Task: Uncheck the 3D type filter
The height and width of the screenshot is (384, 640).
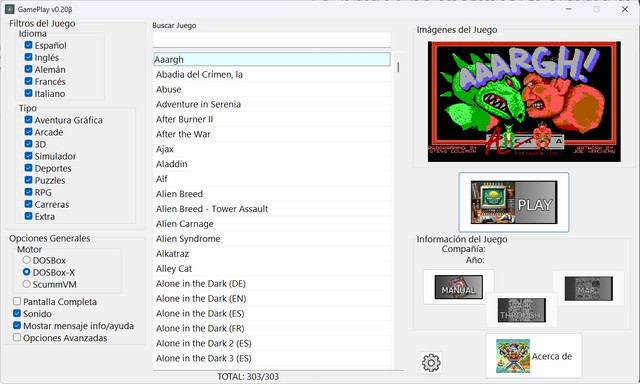Action: [x=28, y=144]
